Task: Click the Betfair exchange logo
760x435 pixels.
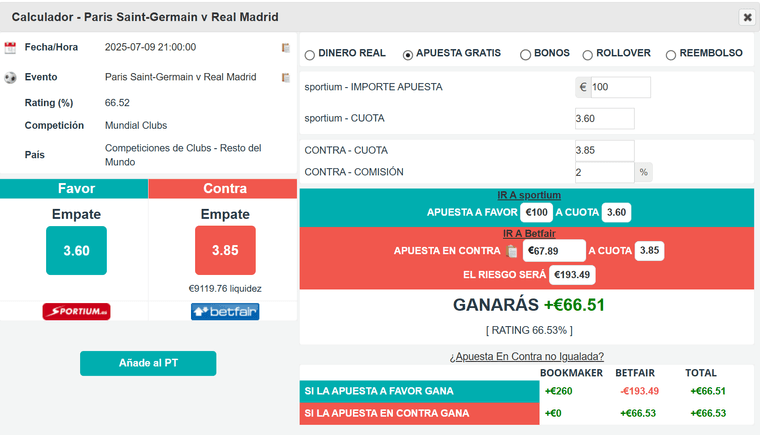Action: pyautogui.click(x=225, y=311)
